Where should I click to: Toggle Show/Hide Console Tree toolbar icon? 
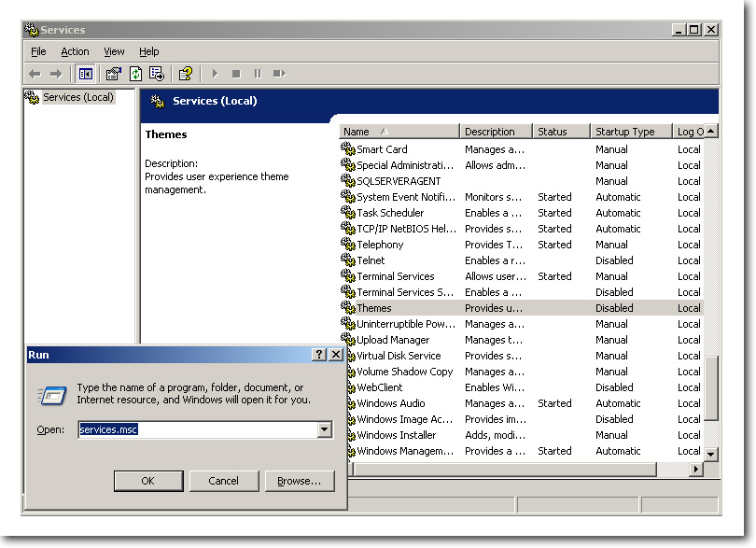pos(85,74)
